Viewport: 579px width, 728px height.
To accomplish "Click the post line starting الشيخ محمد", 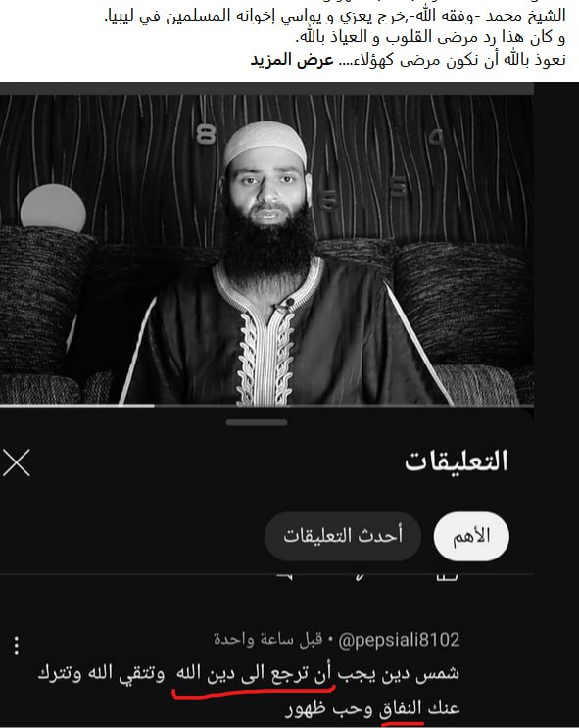I will click(x=335, y=16).
